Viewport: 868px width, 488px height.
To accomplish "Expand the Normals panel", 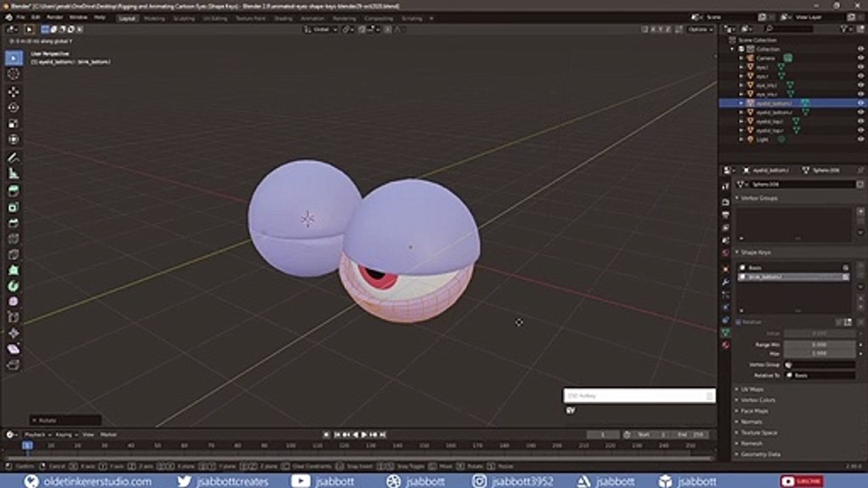I will (751, 422).
